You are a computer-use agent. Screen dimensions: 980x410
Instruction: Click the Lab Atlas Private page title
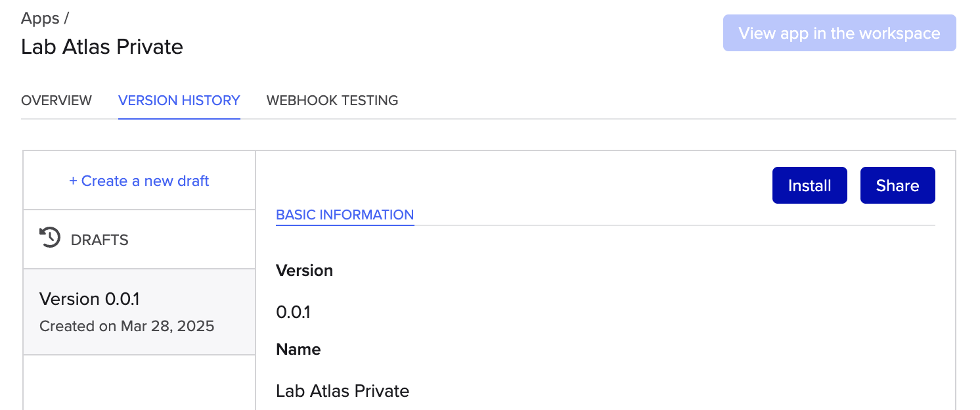point(102,47)
